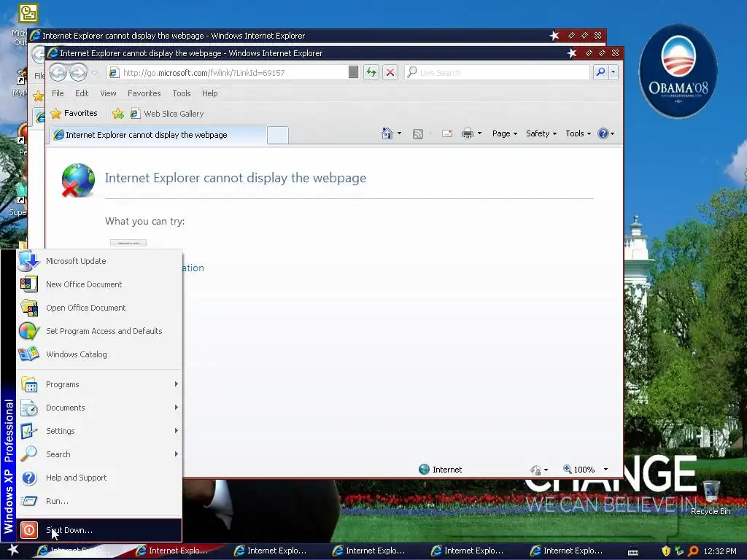Click the star Start button on taskbar
Viewport: 747px width, 560px height.
[13, 550]
